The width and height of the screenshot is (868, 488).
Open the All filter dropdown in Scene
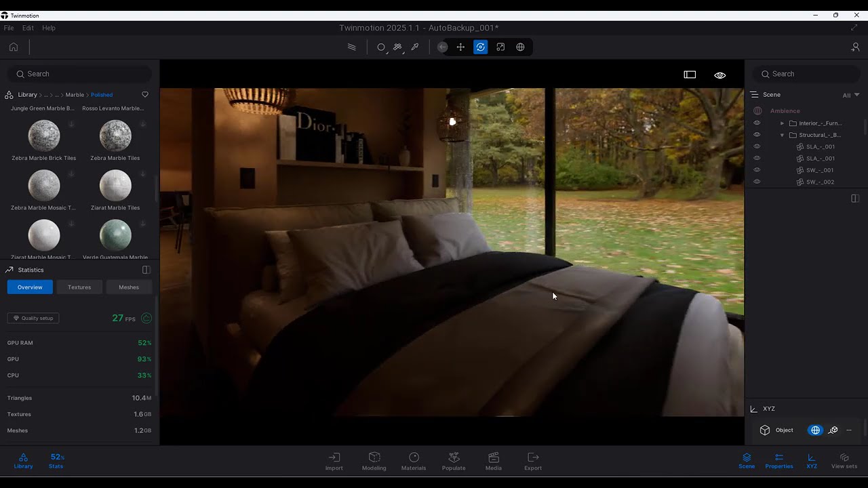point(851,95)
